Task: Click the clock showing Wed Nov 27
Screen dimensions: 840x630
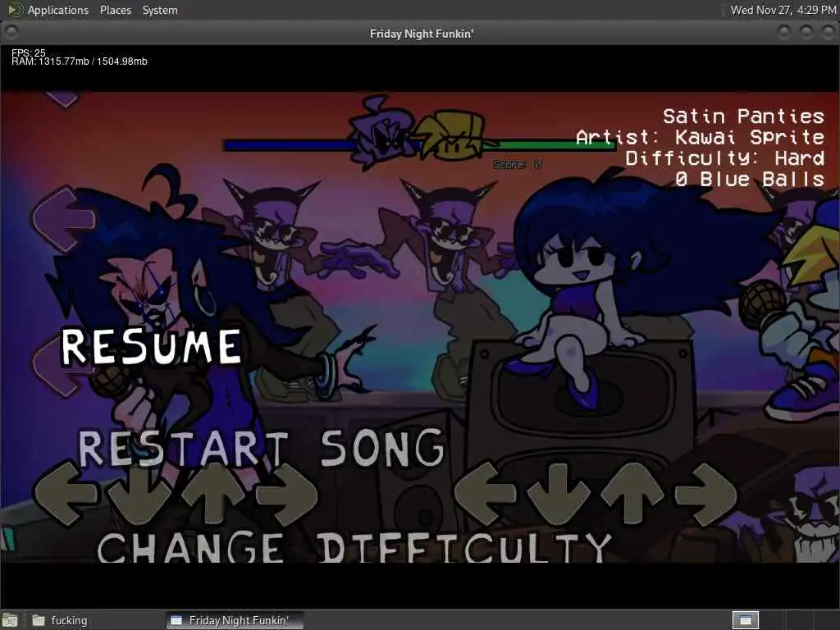Action: (783, 10)
